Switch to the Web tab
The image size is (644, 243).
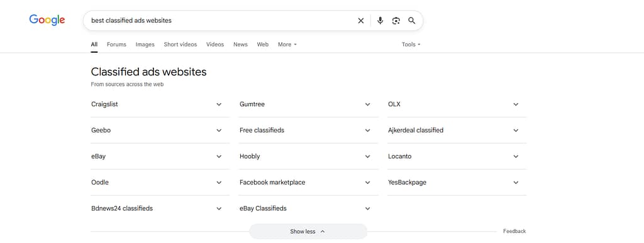coord(263,44)
